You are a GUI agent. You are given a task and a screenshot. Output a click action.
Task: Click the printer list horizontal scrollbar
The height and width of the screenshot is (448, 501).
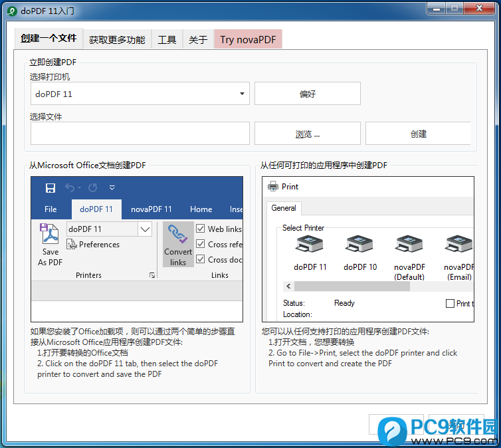pyautogui.click(x=352, y=286)
